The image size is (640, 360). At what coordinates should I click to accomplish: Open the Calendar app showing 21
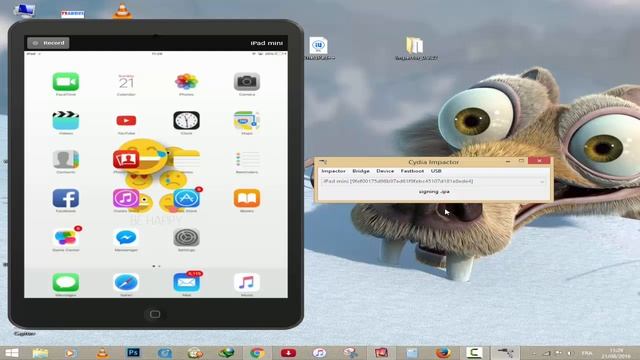pos(126,82)
